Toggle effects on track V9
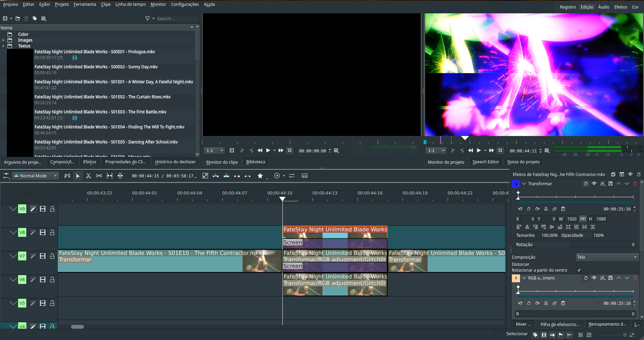644x340 pixels. tap(33, 209)
